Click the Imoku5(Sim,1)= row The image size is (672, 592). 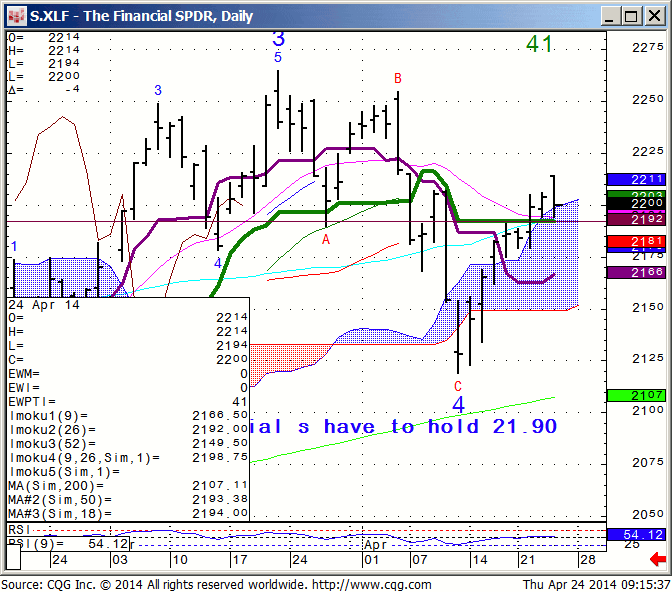click(x=128, y=472)
